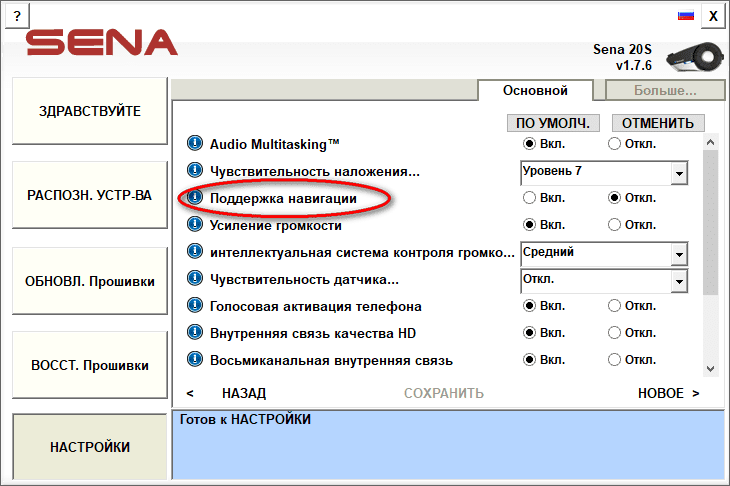
Task: Click info icon next to Поддержка навигации
Action: click(195, 198)
